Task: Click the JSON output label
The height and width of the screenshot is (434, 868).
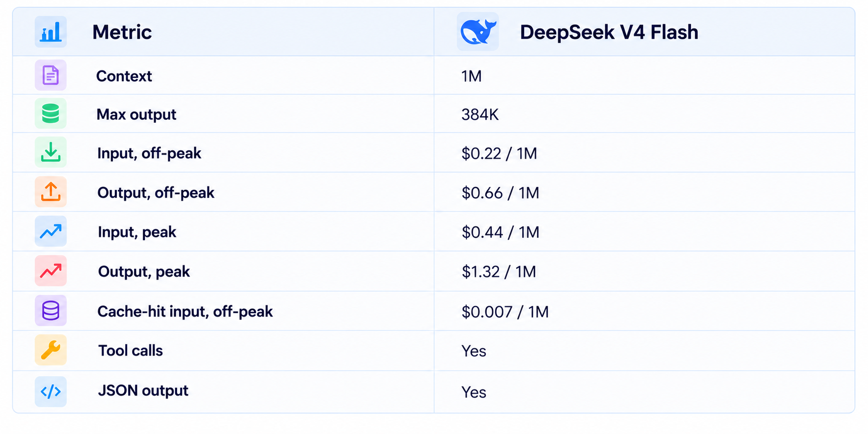Action: tap(143, 390)
